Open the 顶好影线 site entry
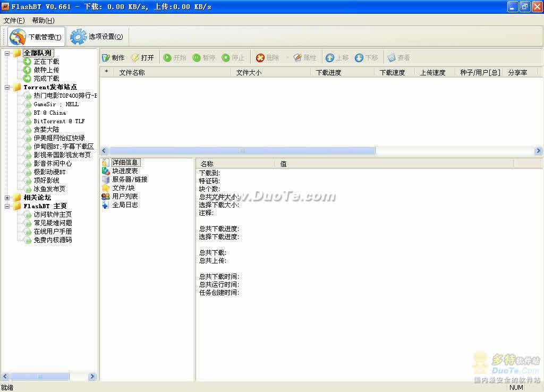 click(x=47, y=181)
